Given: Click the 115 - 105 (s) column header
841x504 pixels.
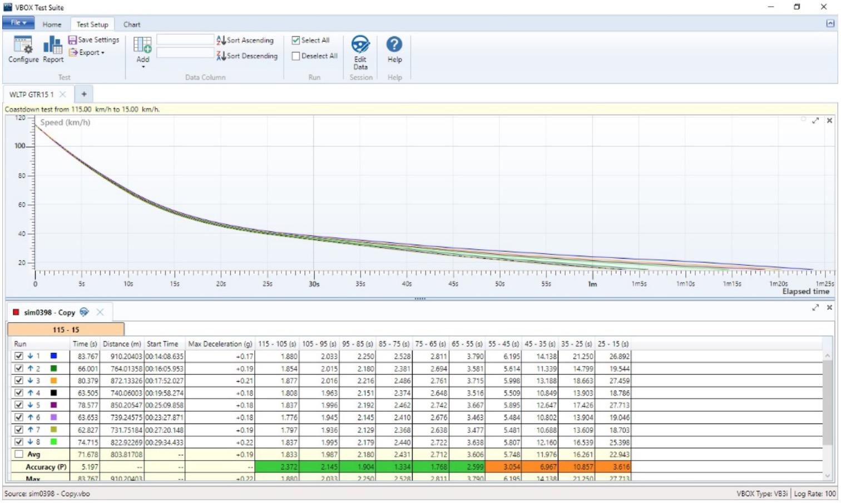Looking at the screenshot, I should click(277, 344).
